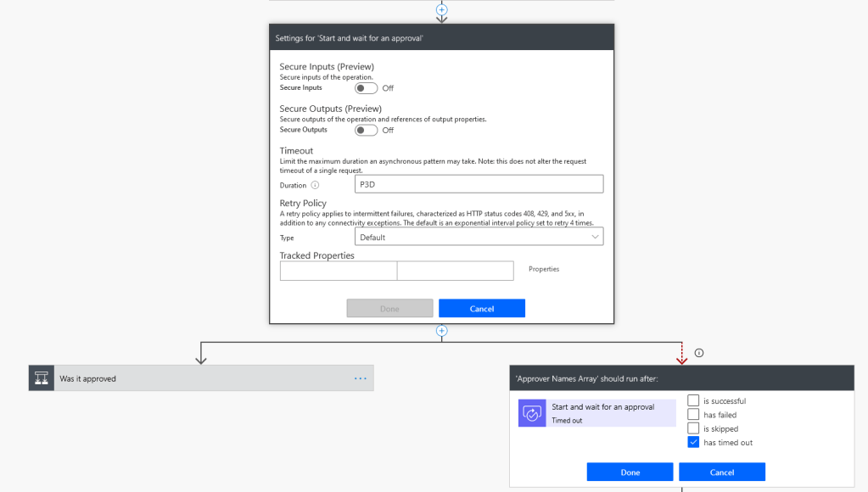Toggle the Secure Outputs switch
The width and height of the screenshot is (868, 492).
click(366, 131)
